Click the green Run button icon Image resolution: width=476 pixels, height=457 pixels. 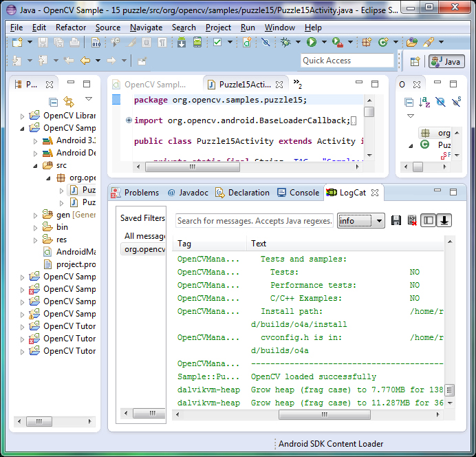click(312, 42)
